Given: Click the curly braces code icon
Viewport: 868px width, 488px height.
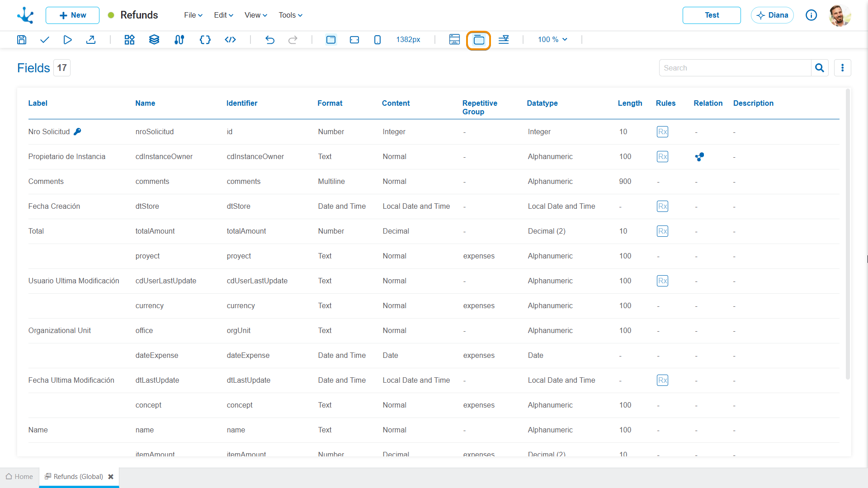Looking at the screenshot, I should 205,40.
